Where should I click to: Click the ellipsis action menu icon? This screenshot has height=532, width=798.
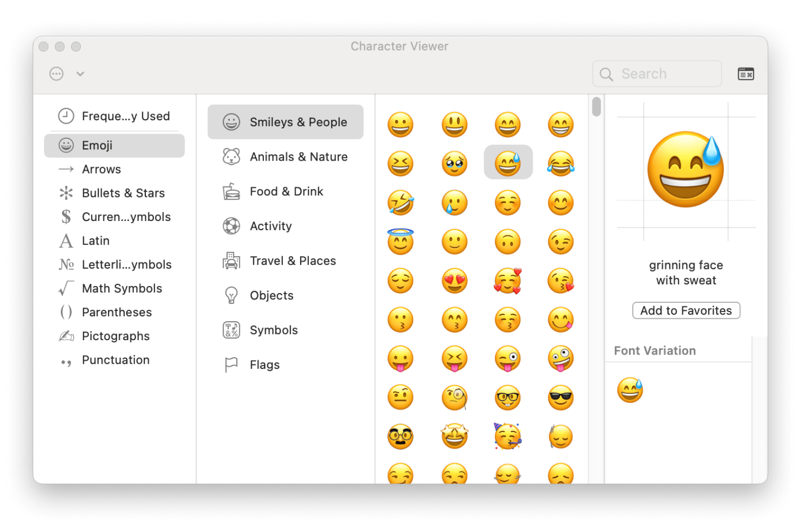point(56,74)
